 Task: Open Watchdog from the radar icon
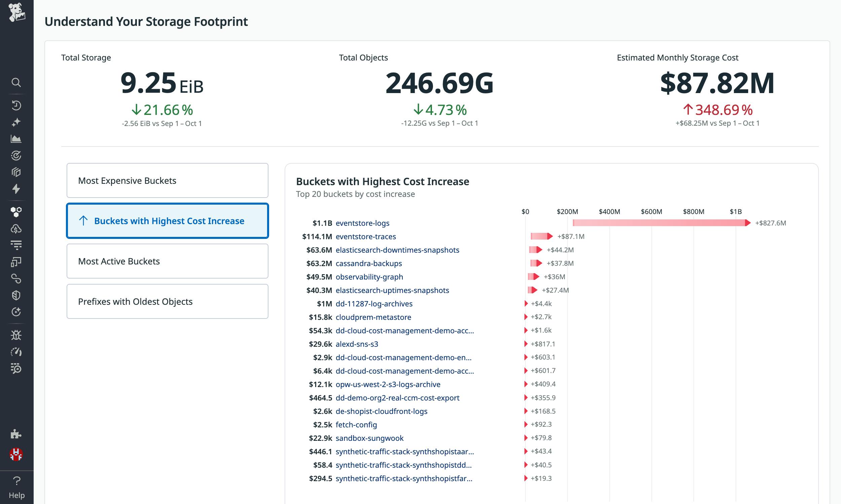click(x=16, y=156)
